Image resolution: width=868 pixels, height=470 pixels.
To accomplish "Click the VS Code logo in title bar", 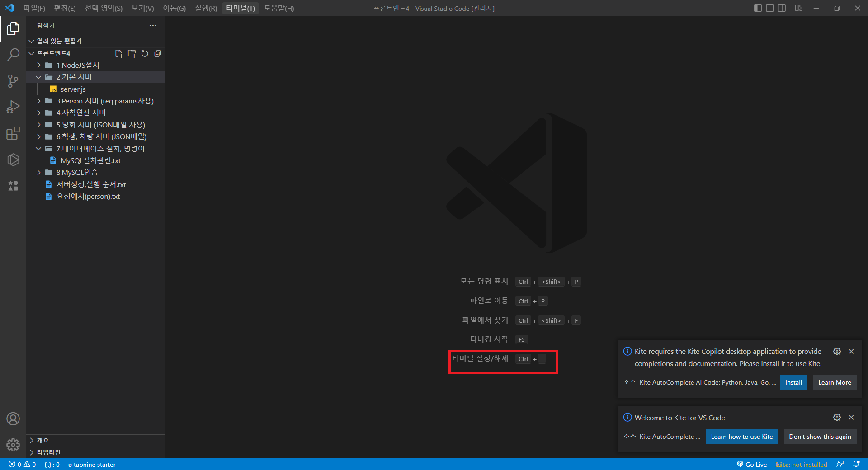I will (x=9, y=8).
